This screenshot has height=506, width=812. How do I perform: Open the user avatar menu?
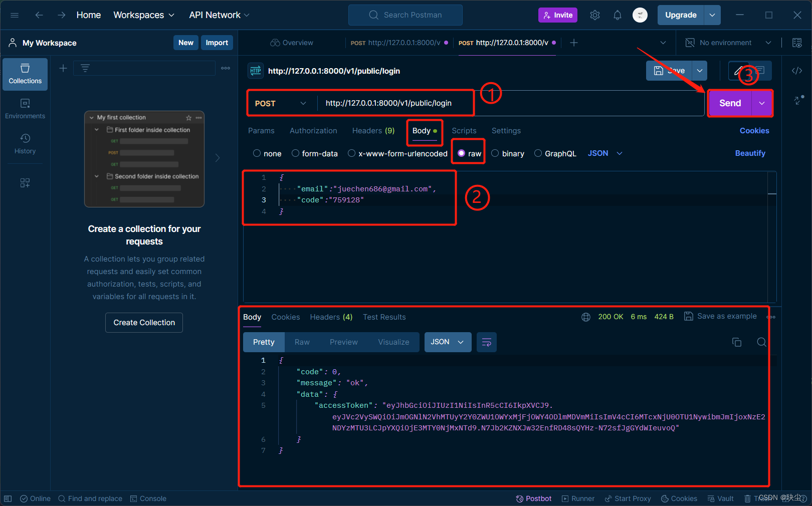(640, 15)
